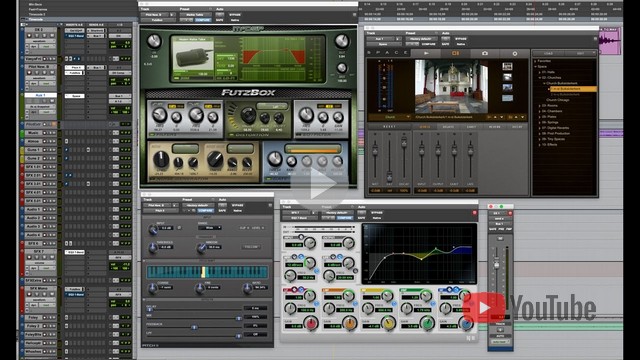Screen dimensions: 640x360
Task: Click the RESET button in Space
Action: 389,127
